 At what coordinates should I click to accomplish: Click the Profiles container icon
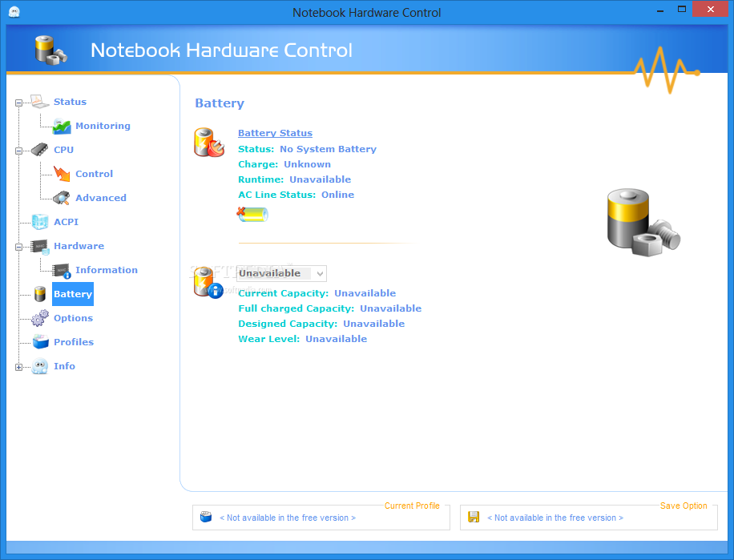41,341
